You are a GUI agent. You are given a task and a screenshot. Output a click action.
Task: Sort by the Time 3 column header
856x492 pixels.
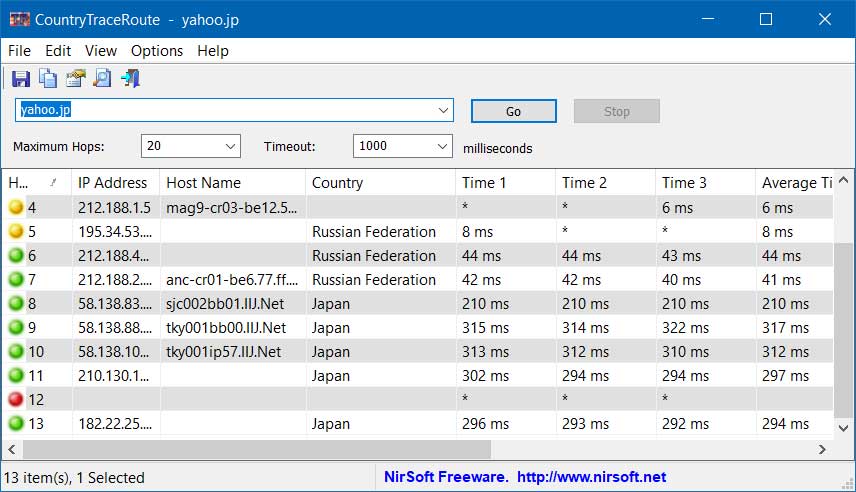(705, 183)
